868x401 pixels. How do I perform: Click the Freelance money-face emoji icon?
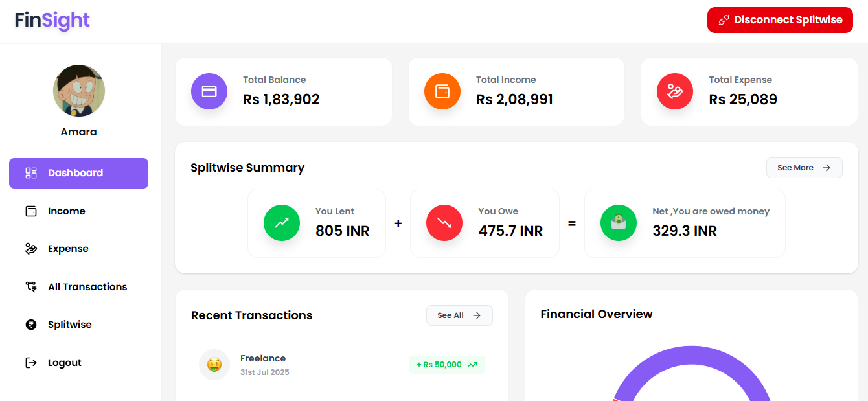point(214,365)
